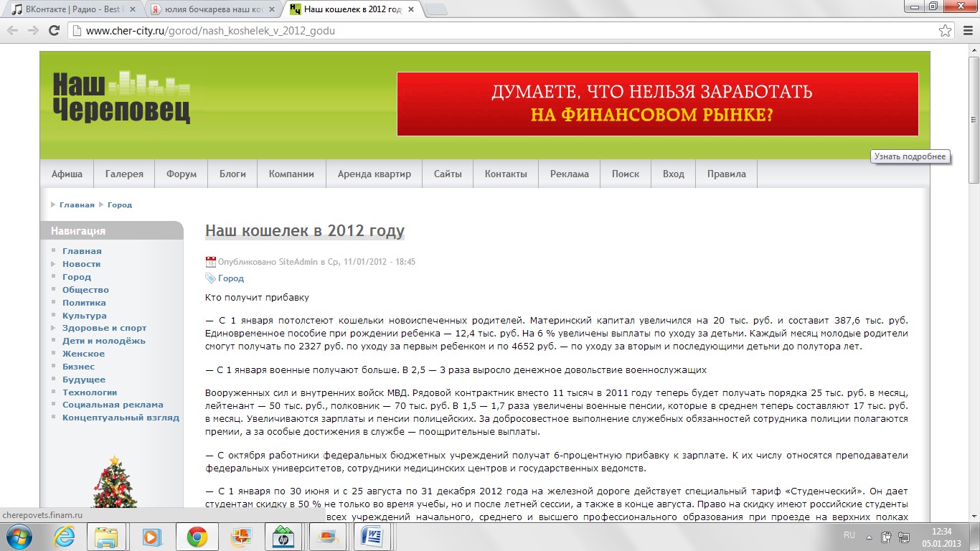The width and height of the screenshot is (980, 551).
Task: Open the Аренда квартир menu item
Action: pyautogui.click(x=374, y=174)
